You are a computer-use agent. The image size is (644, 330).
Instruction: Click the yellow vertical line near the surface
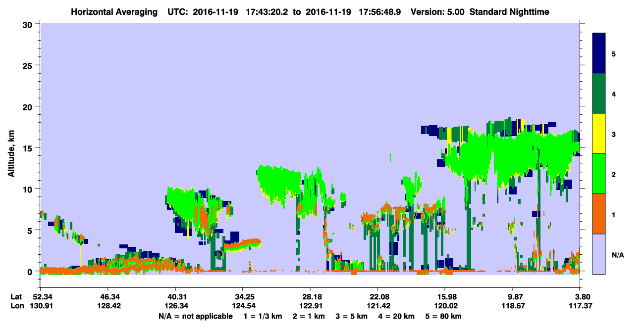[x=80, y=255]
